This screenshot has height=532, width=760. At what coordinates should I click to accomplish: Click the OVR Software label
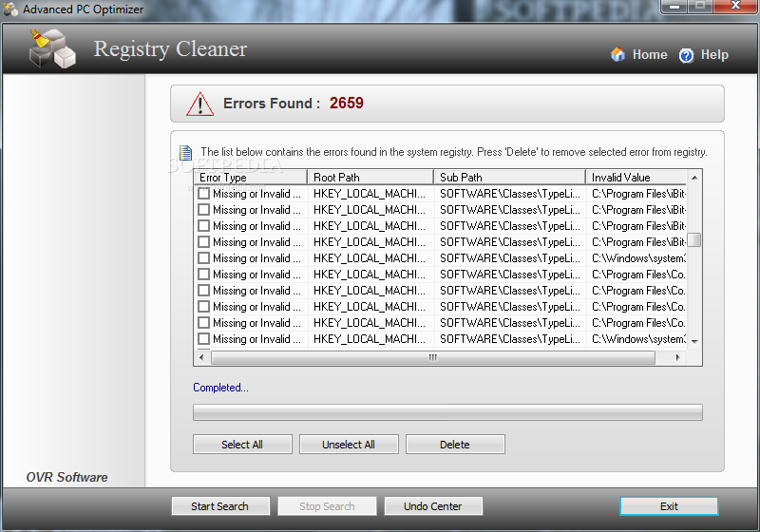(66, 477)
